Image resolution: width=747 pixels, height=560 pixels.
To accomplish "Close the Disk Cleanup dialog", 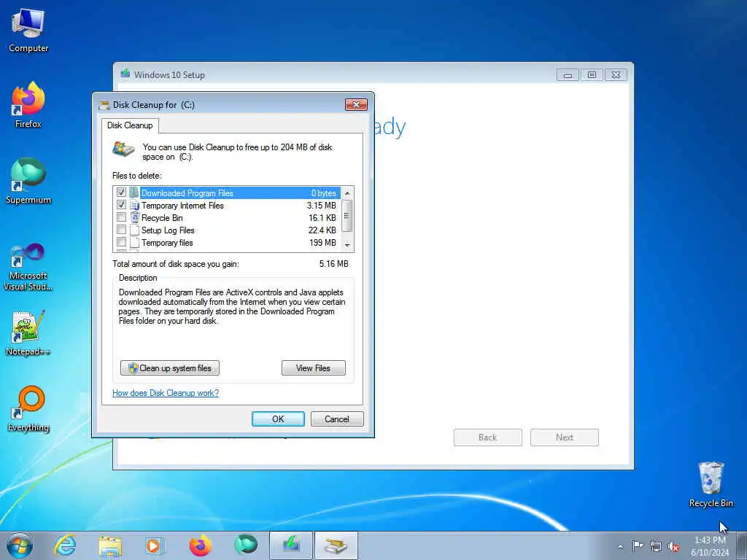I will point(356,105).
